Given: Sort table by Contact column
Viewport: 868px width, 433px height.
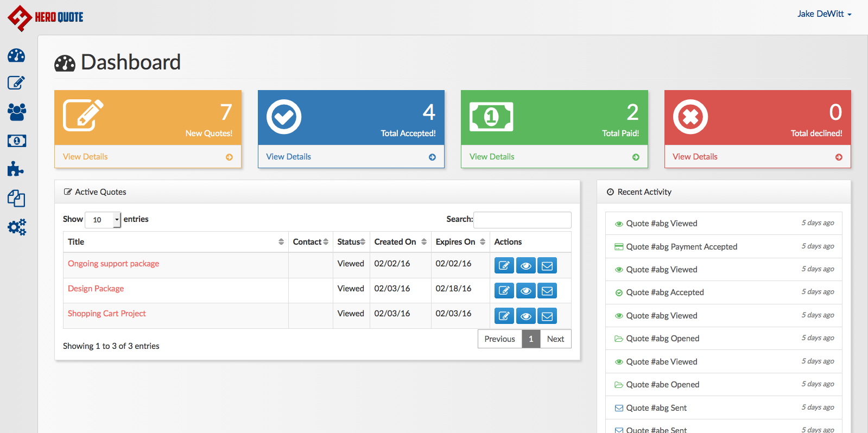Looking at the screenshot, I should [311, 242].
